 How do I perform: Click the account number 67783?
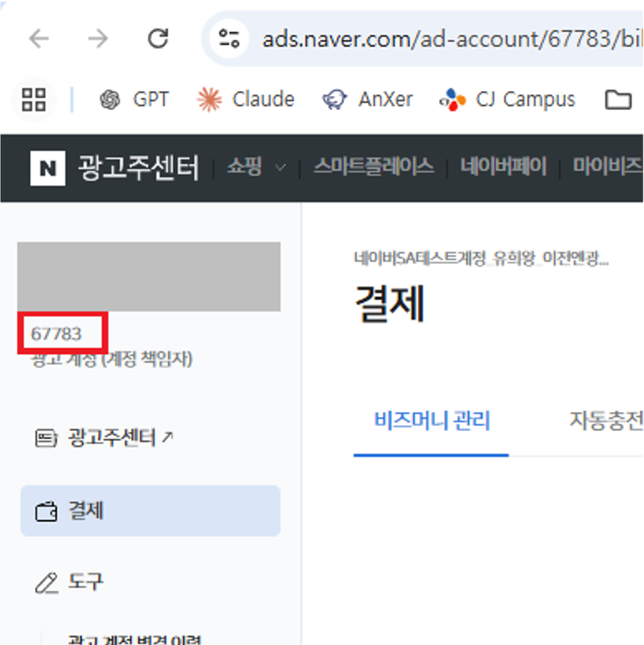(56, 334)
